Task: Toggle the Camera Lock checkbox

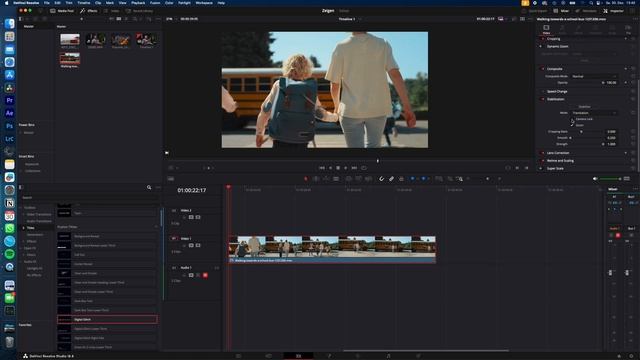Action: [x=572, y=119]
